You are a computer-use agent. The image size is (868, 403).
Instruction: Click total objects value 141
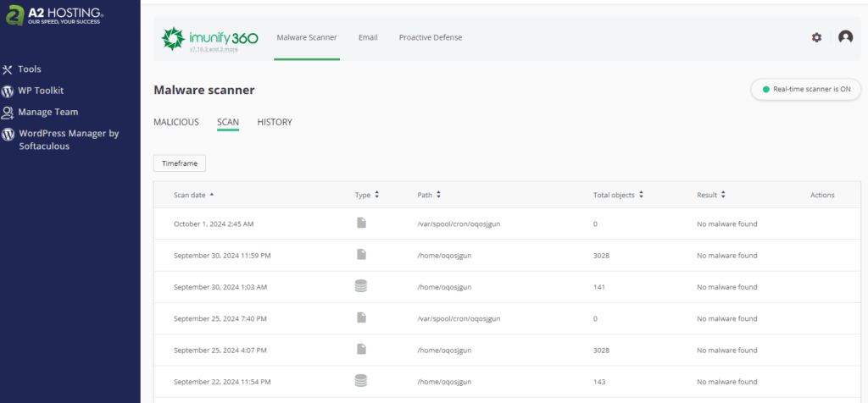tap(599, 287)
